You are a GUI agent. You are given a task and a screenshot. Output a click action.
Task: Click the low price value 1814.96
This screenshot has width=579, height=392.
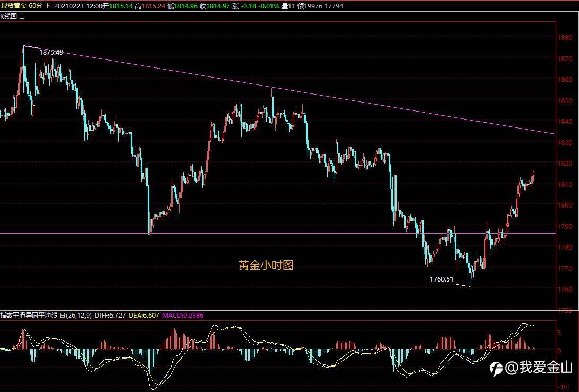(x=185, y=6)
